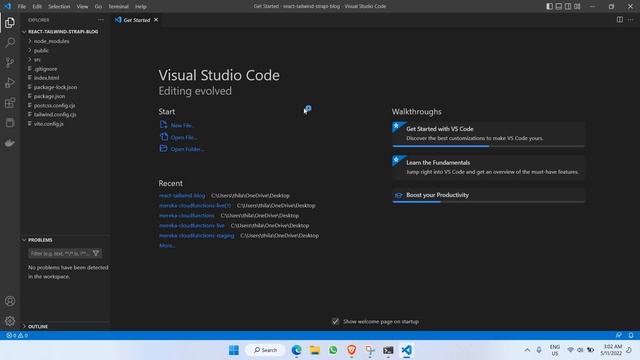Open the Terminal menu
Viewport: 640px width, 360px height.
pyautogui.click(x=118, y=6)
